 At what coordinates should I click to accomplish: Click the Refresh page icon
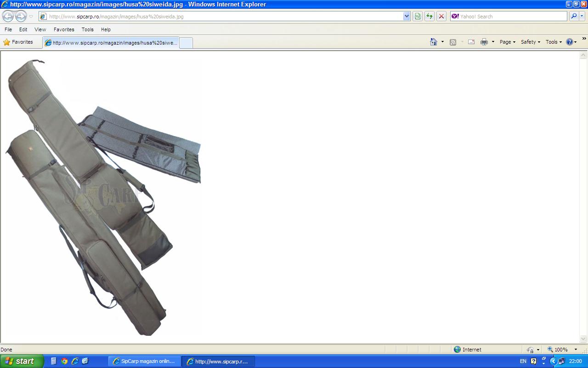(430, 17)
